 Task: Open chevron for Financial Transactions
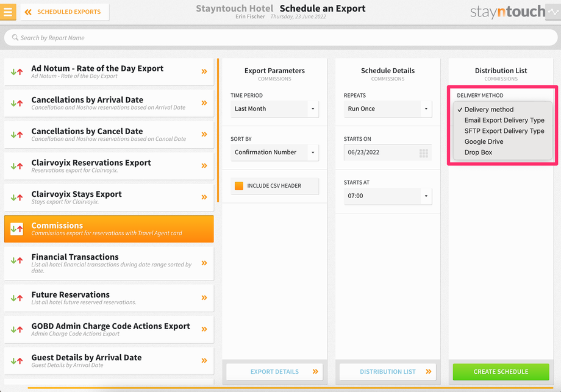[x=204, y=263]
